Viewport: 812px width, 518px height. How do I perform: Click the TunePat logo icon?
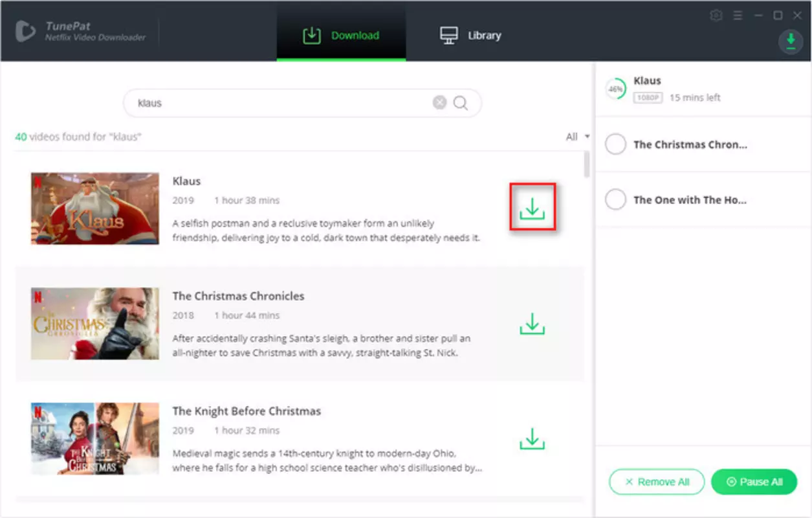[26, 31]
